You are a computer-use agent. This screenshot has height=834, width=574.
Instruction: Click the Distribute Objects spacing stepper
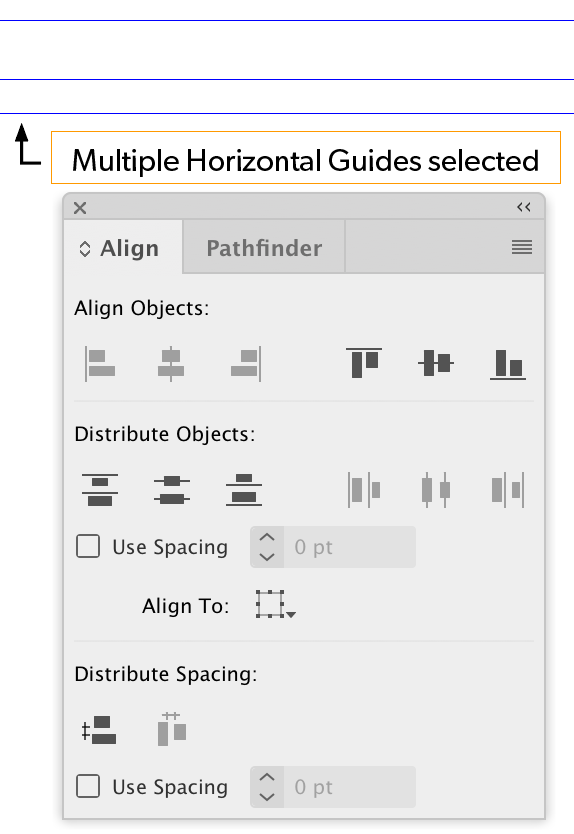click(267, 547)
